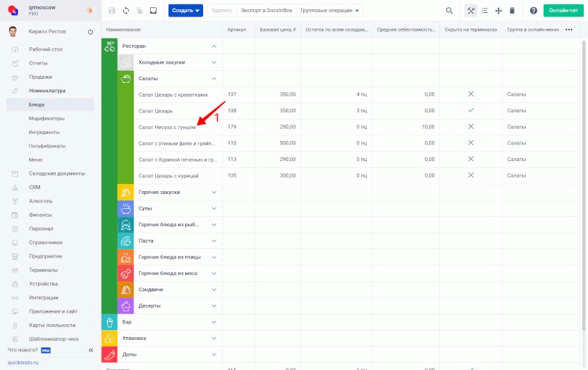Toggle hidden on terminals for Салат Цезарь с креветками
588x370 pixels.
click(471, 94)
